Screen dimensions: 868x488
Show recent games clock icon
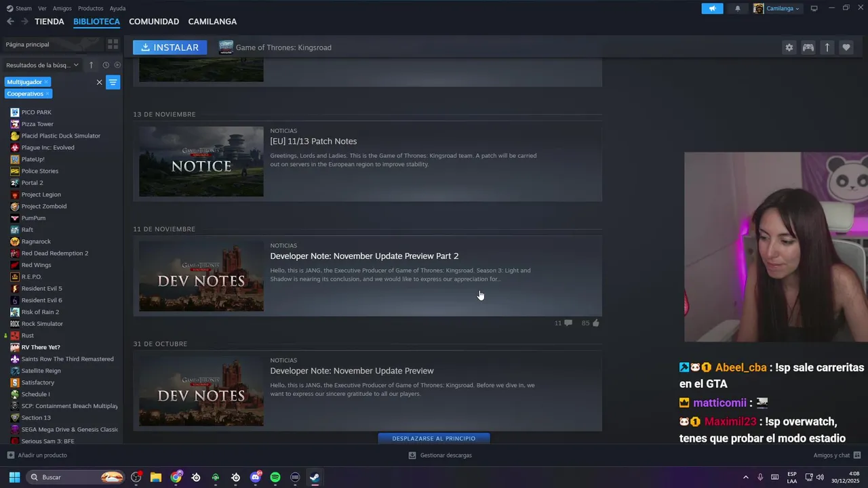pyautogui.click(x=106, y=65)
